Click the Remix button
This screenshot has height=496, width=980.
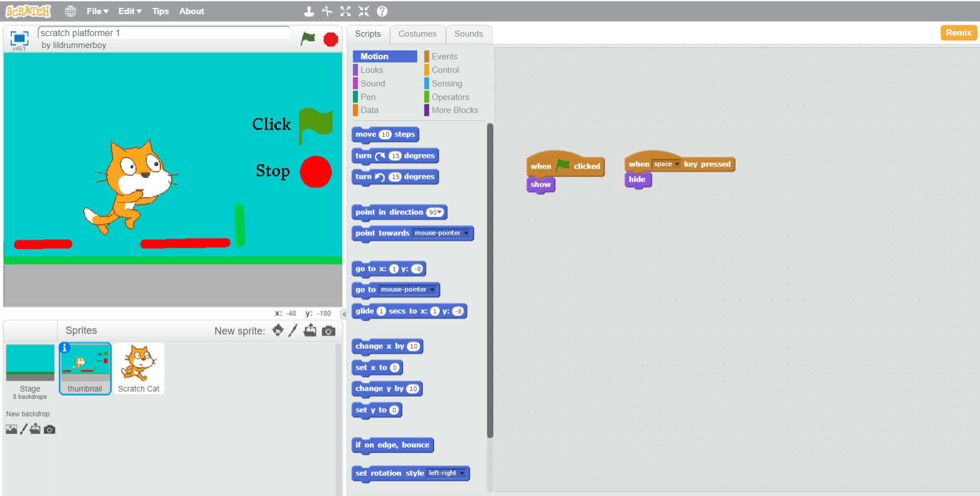click(958, 33)
